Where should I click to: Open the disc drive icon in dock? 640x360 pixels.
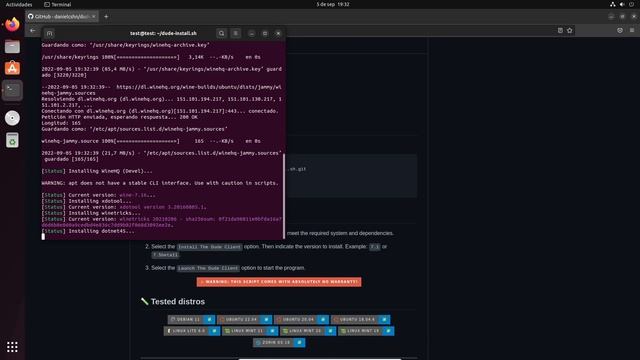coord(12,118)
